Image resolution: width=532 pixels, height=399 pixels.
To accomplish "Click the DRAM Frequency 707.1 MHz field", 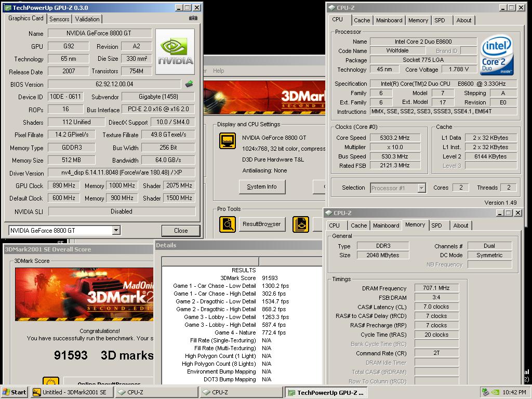I will tap(436, 288).
